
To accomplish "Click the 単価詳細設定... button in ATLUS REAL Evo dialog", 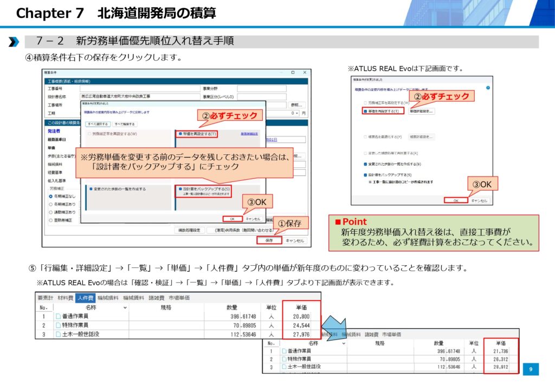I will coord(421,111).
